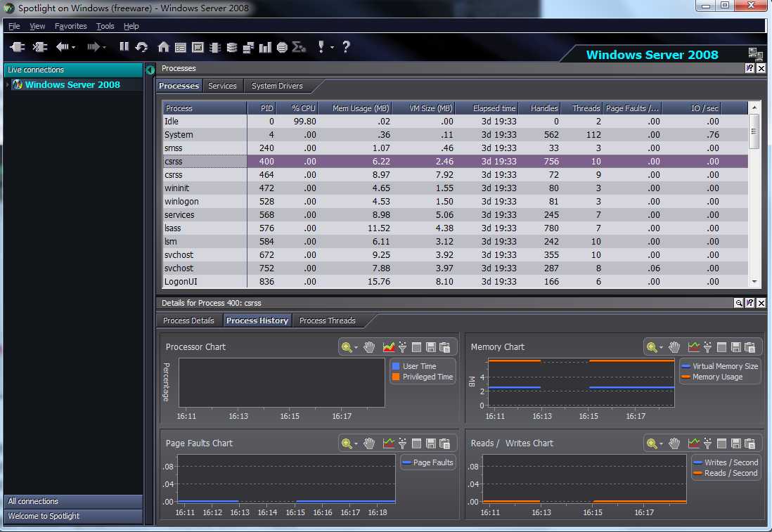Click the Live connections header
The image size is (772, 532).
[x=73, y=70]
